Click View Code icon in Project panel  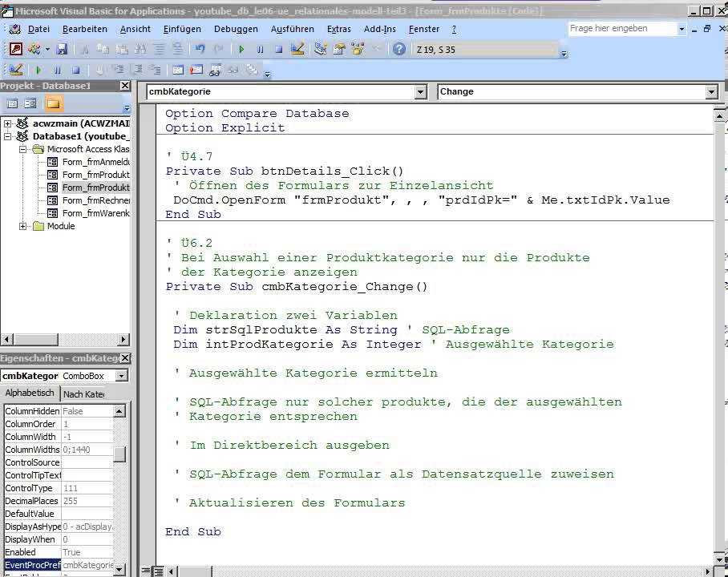click(13, 103)
